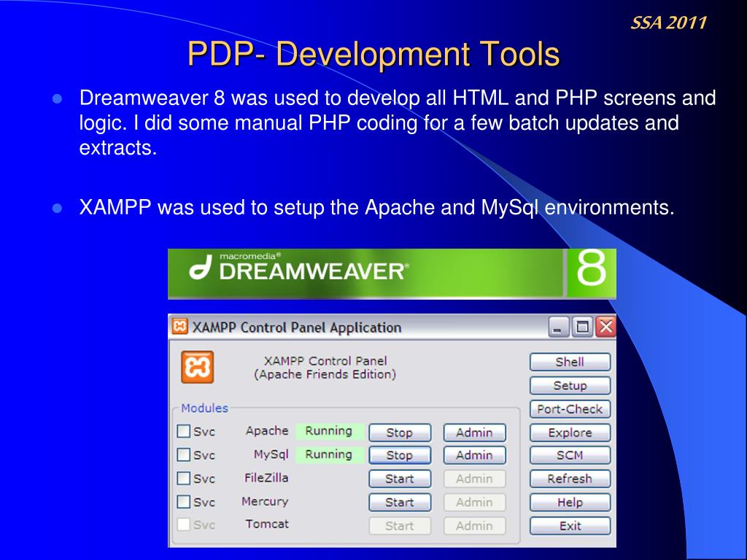Click the Dreamweaver 8 logo banner

click(392, 274)
